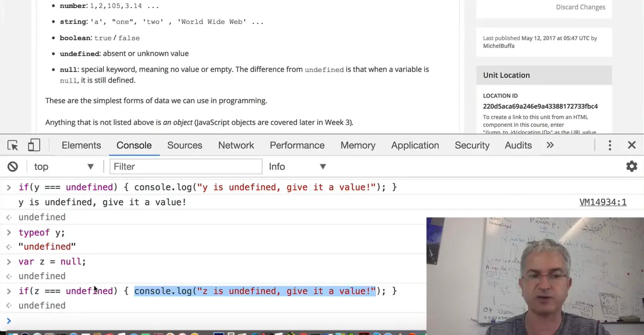
Task: Open the Memory tab
Action: (358, 145)
